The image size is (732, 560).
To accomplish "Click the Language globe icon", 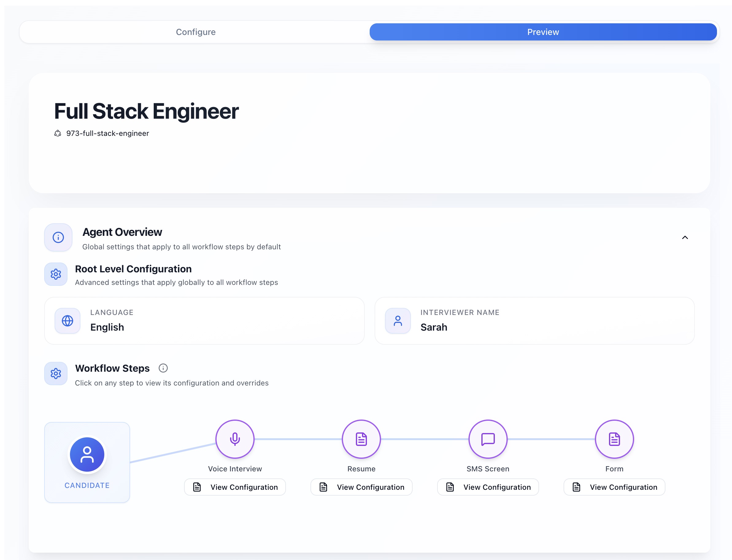I will coord(67,321).
